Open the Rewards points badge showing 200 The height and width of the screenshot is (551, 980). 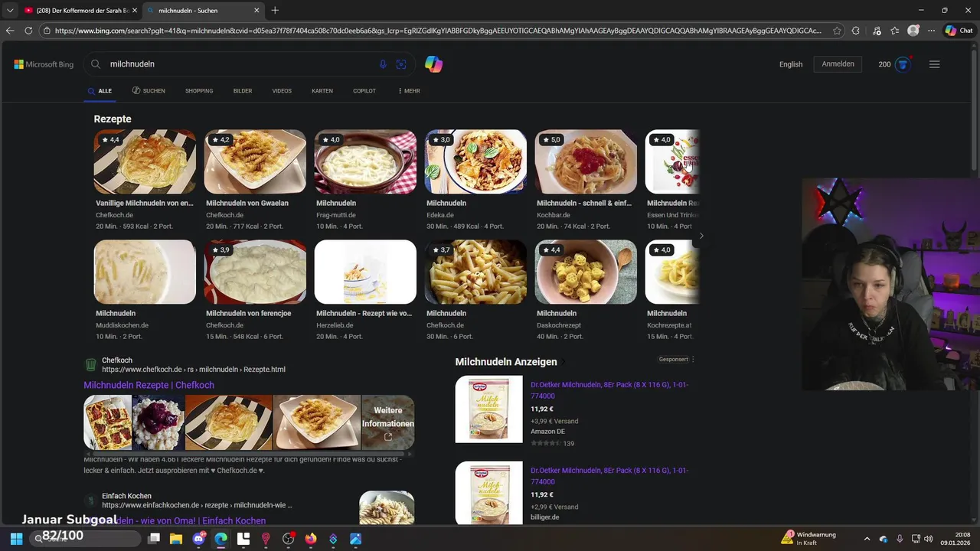coord(894,64)
